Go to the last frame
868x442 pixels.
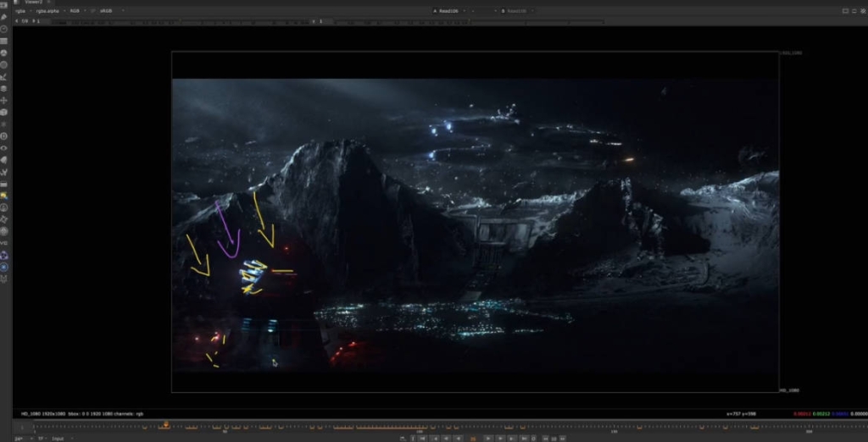click(x=524, y=439)
